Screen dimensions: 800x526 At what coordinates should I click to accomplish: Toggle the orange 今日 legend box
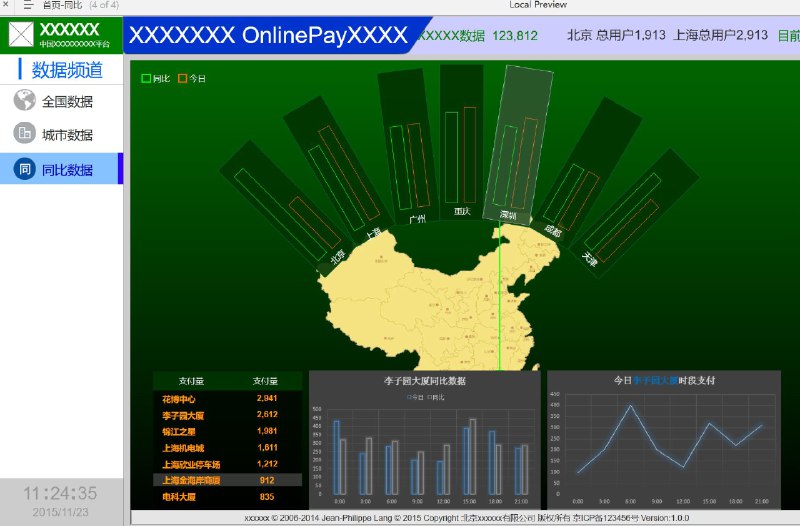click(183, 78)
